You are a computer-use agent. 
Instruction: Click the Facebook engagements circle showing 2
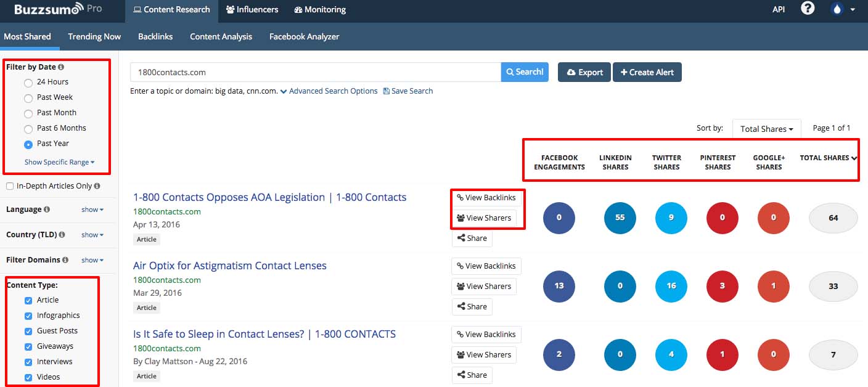point(559,354)
